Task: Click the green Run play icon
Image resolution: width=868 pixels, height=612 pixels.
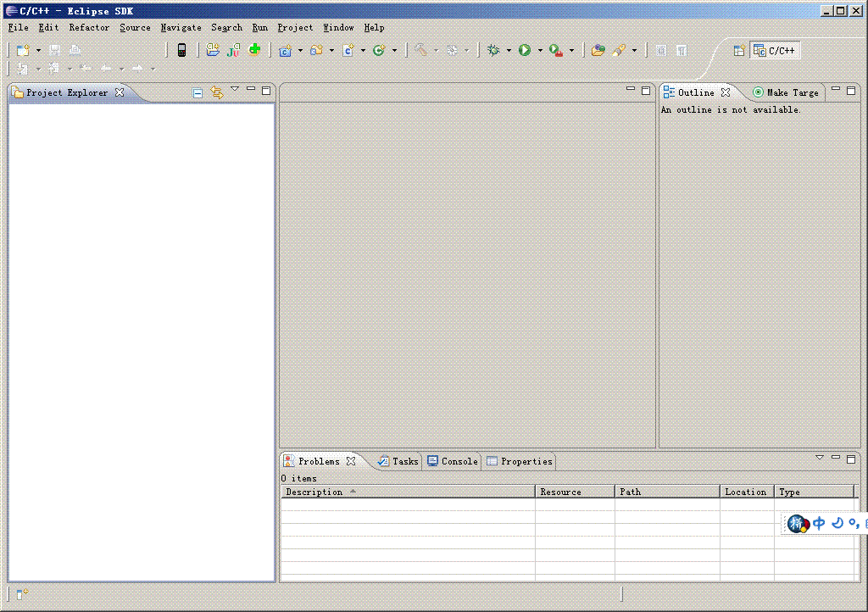Action: (525, 50)
